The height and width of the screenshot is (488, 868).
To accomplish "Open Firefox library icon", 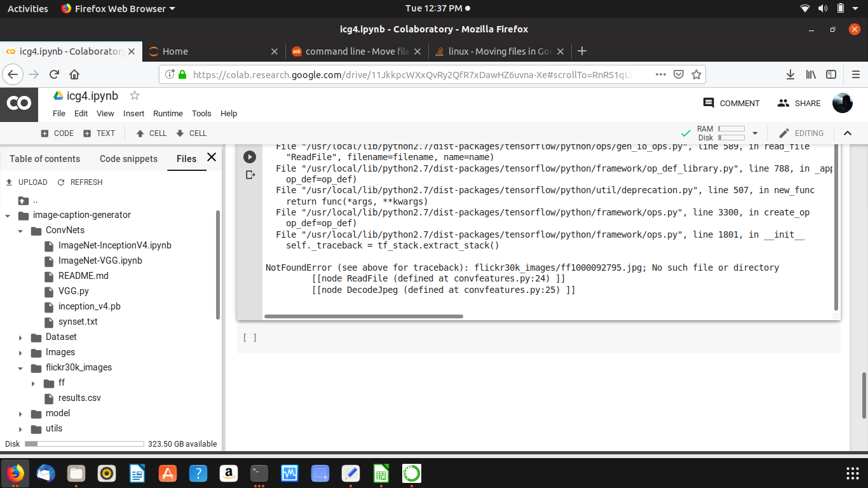I will 811,74.
